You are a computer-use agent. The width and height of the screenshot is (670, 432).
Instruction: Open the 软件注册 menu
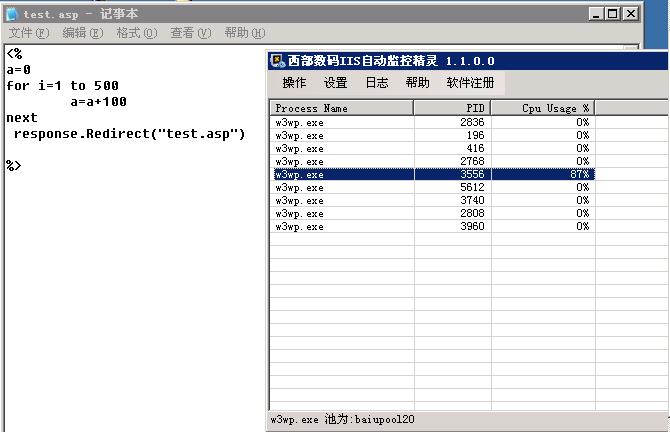pyautogui.click(x=470, y=83)
